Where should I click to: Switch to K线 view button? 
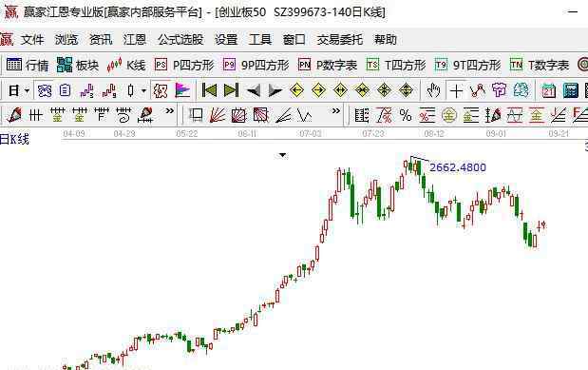point(126,65)
